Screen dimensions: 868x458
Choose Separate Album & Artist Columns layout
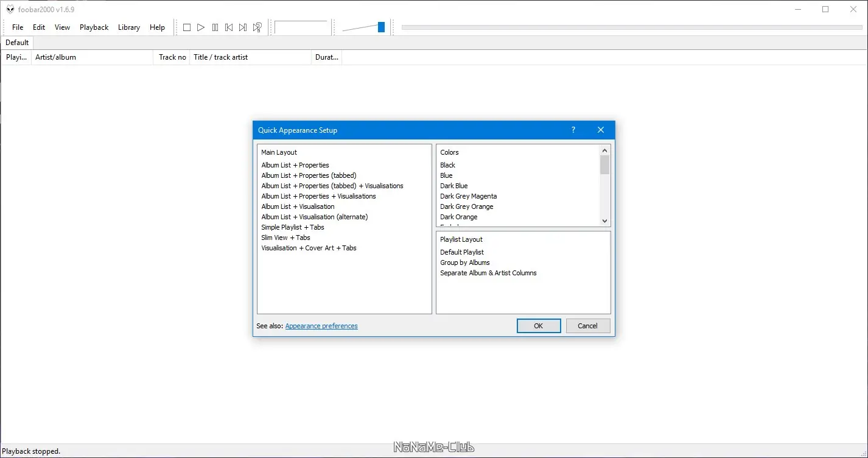(x=489, y=273)
